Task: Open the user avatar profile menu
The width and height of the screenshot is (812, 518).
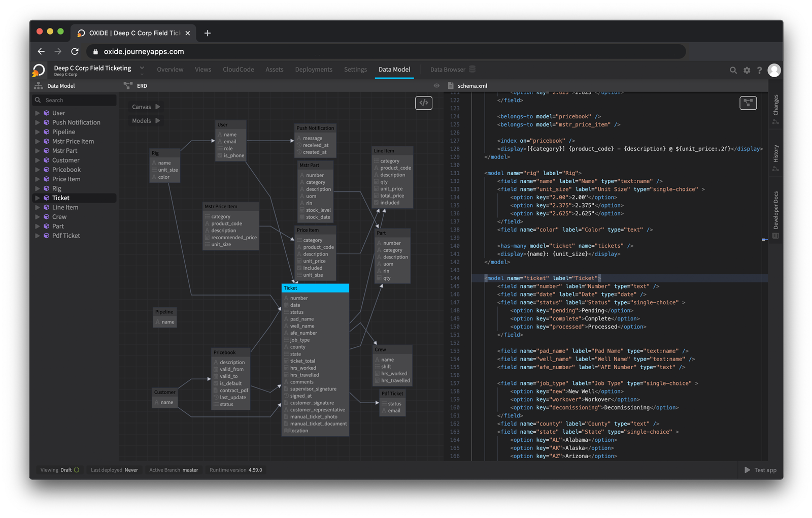Action: [x=774, y=70]
